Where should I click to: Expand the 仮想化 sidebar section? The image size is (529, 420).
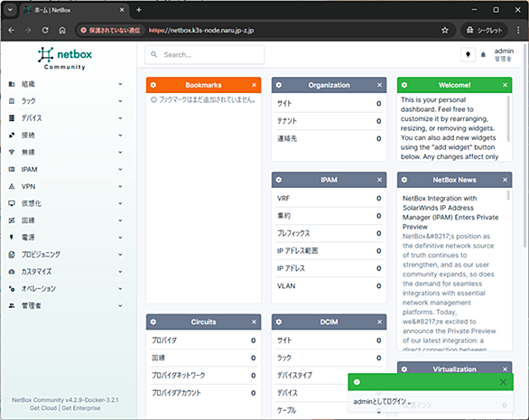(x=66, y=203)
